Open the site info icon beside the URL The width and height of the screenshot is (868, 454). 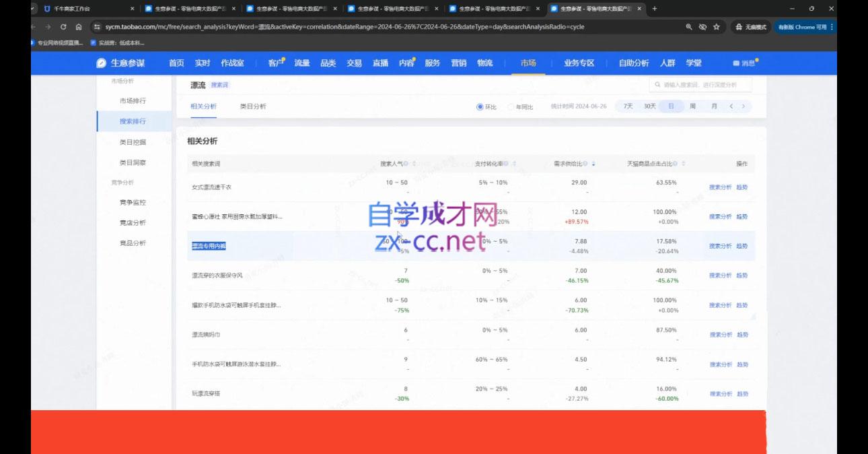click(98, 27)
